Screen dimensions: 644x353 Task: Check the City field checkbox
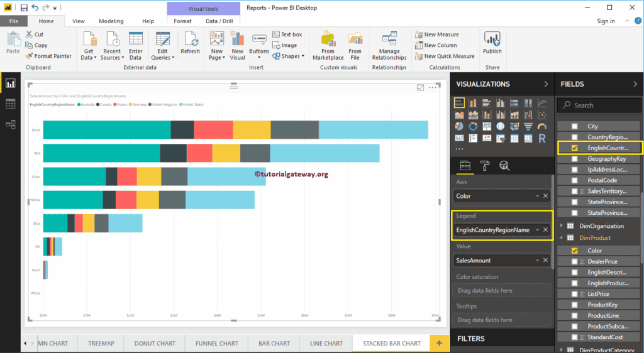coord(575,126)
